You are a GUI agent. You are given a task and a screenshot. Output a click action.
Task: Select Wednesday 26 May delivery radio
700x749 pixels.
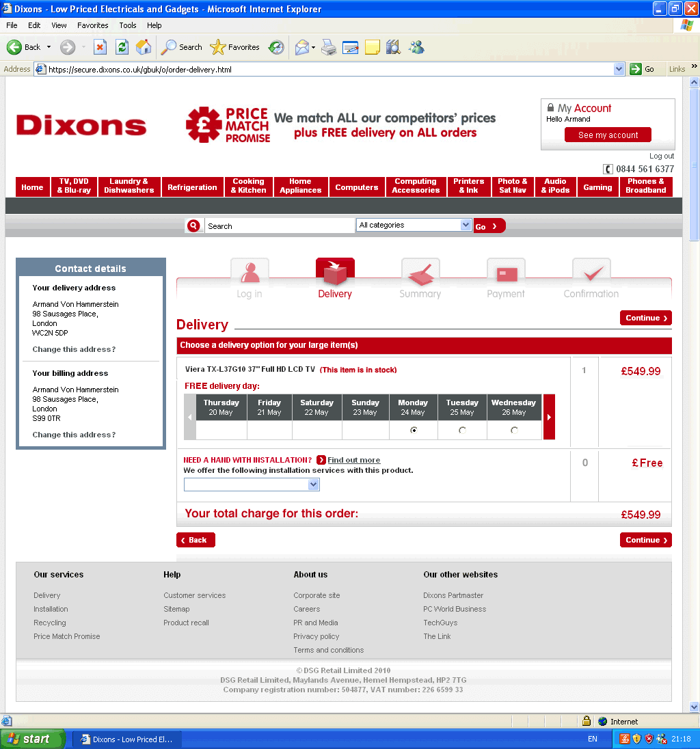click(514, 430)
